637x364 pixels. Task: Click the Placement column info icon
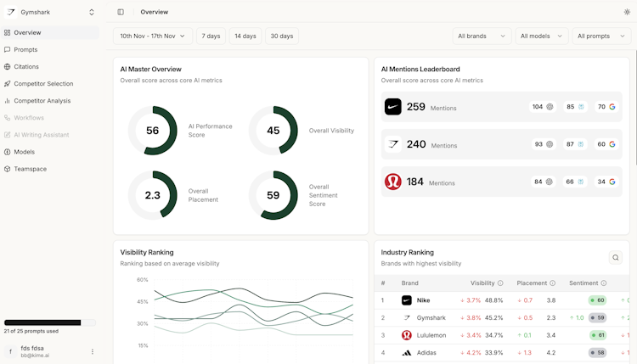[x=553, y=283]
